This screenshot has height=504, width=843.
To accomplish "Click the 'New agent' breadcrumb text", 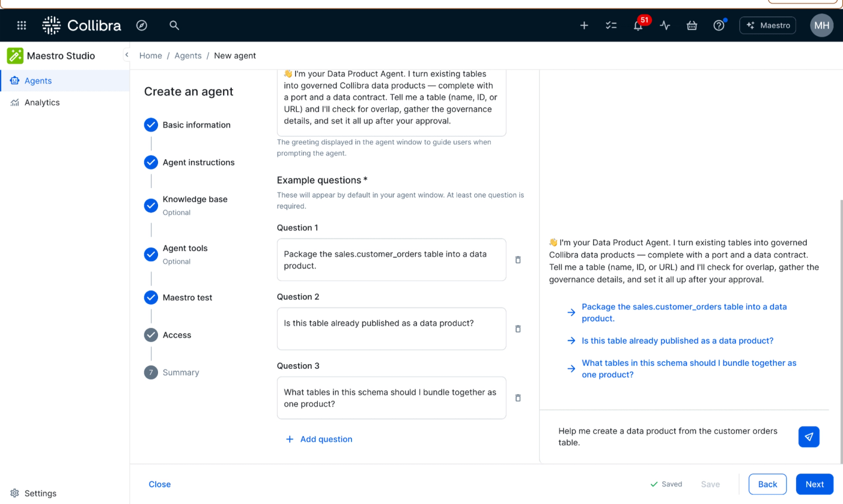I will coord(235,56).
